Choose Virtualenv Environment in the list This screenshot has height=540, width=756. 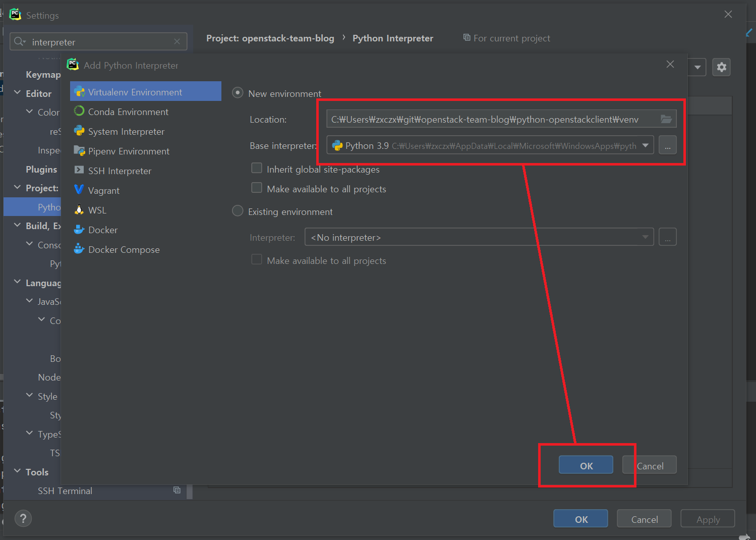click(146, 91)
